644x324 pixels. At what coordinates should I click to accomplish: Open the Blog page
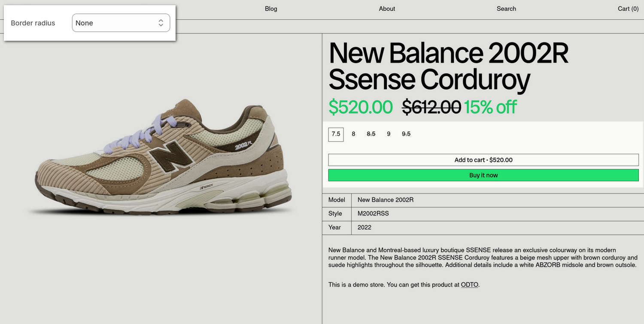[x=270, y=9]
